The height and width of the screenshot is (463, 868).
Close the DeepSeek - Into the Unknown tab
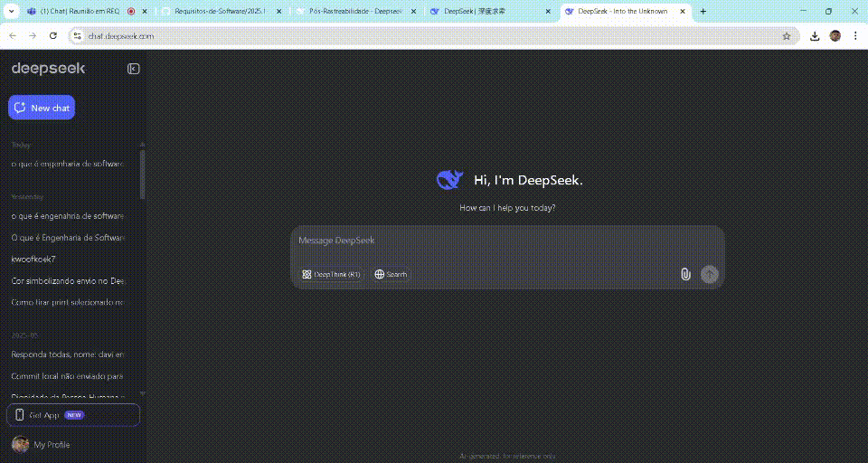(684, 11)
